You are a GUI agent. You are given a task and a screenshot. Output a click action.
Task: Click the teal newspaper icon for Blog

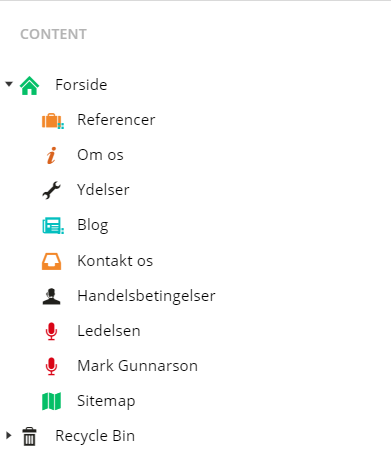point(53,226)
